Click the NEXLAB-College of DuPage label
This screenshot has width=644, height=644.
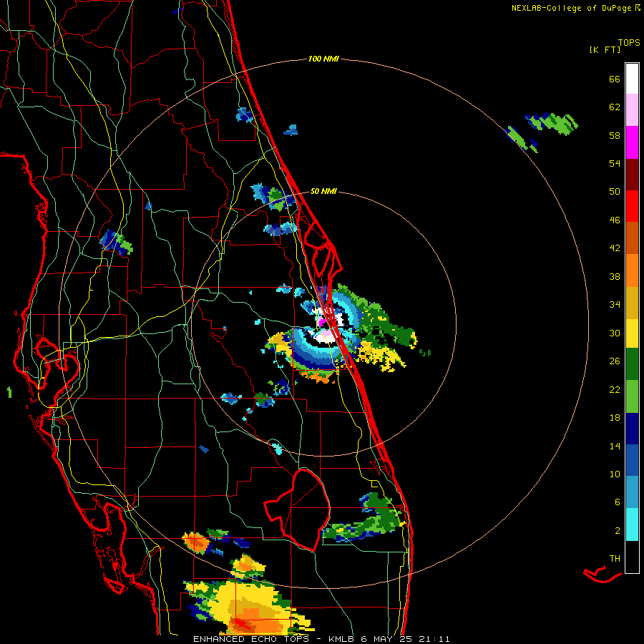[571, 8]
